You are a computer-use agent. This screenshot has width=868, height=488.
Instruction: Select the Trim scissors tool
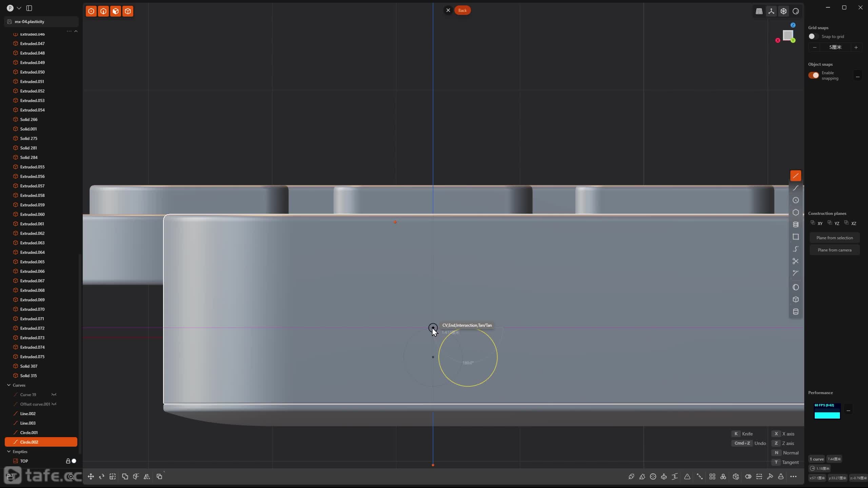[795, 261]
